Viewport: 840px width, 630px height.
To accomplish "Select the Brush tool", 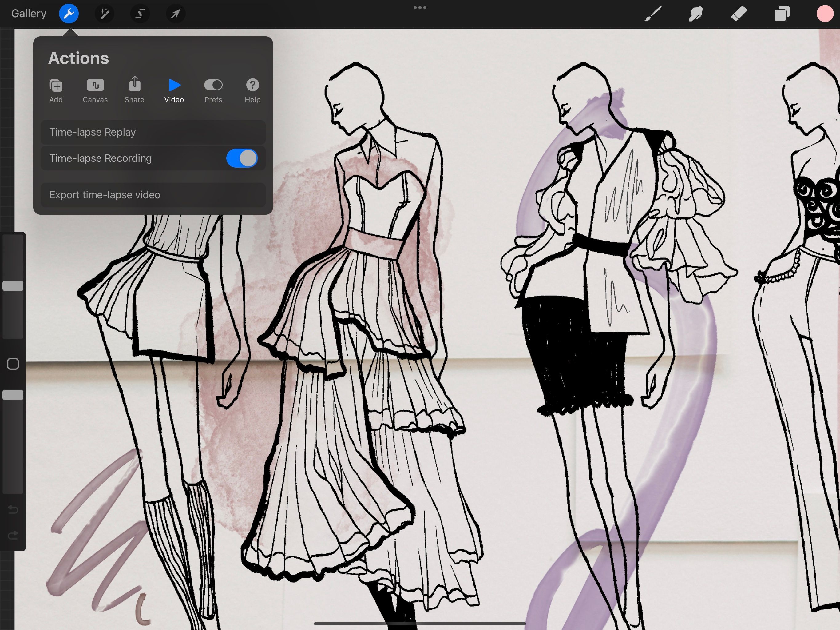I will pos(652,14).
